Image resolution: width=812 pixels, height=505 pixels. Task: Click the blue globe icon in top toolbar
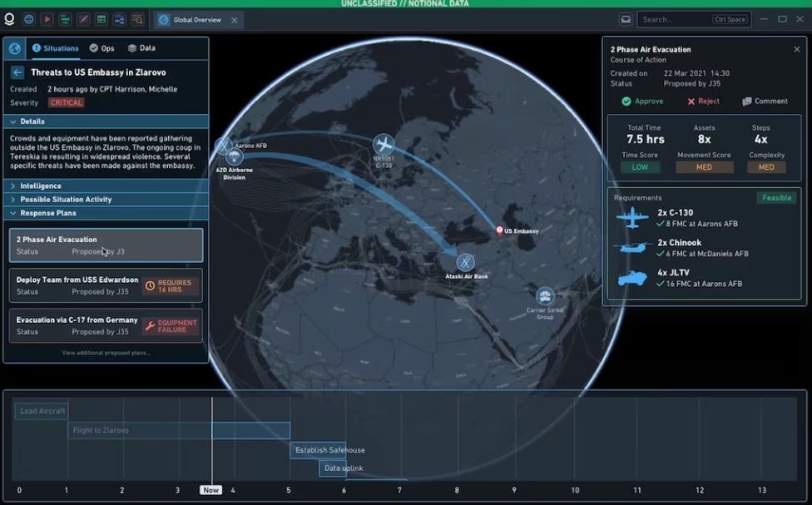[29, 19]
